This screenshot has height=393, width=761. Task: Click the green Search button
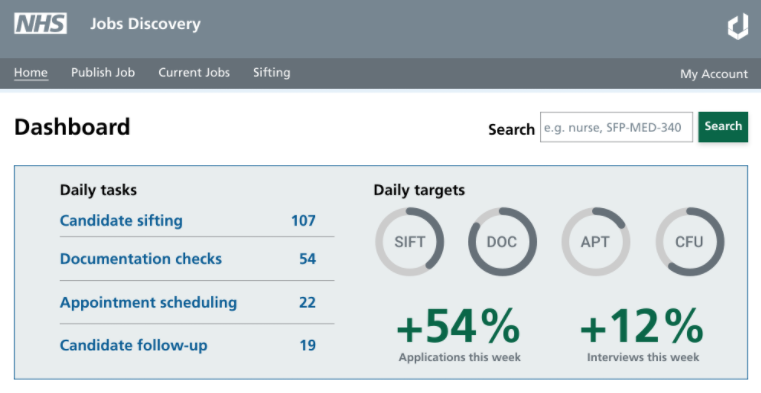723,127
